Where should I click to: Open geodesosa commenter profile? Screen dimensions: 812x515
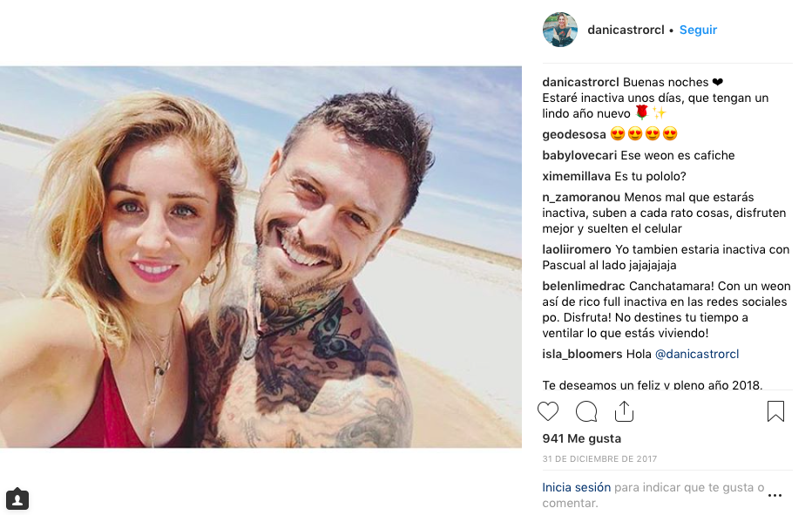[x=574, y=135]
